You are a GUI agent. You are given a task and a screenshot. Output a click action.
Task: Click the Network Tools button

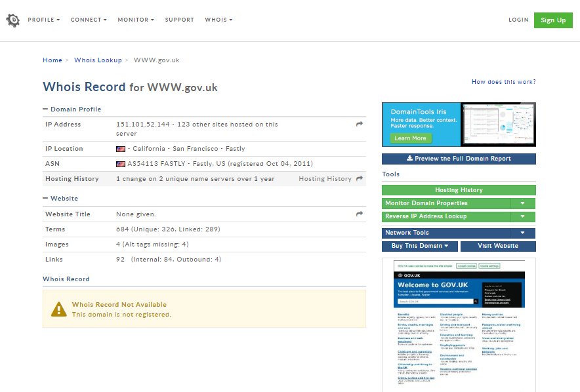[445, 233]
